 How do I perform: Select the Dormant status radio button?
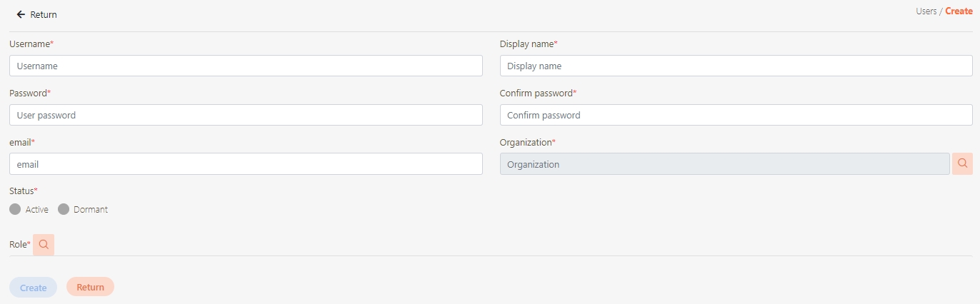[x=63, y=209]
